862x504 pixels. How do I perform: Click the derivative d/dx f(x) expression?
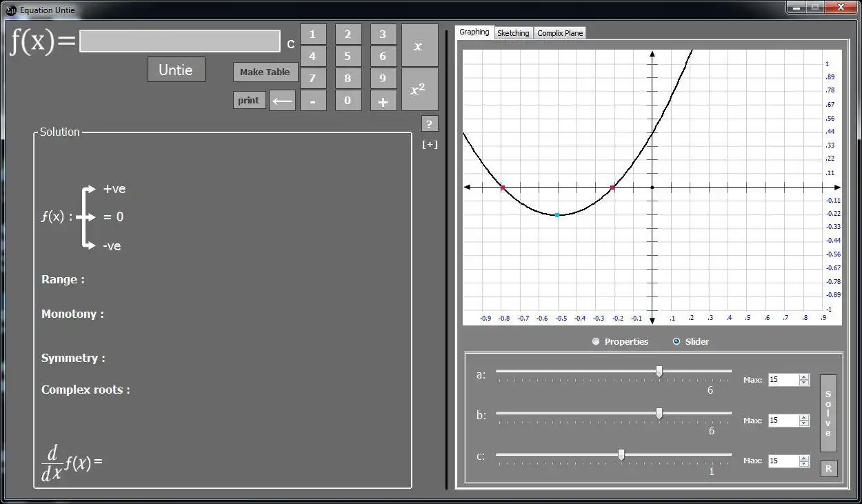coord(72,463)
